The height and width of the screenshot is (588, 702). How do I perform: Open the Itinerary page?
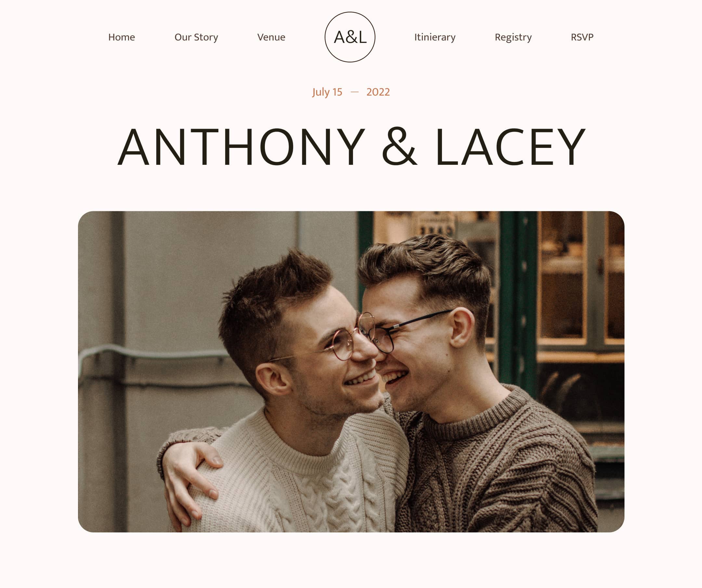tap(435, 37)
